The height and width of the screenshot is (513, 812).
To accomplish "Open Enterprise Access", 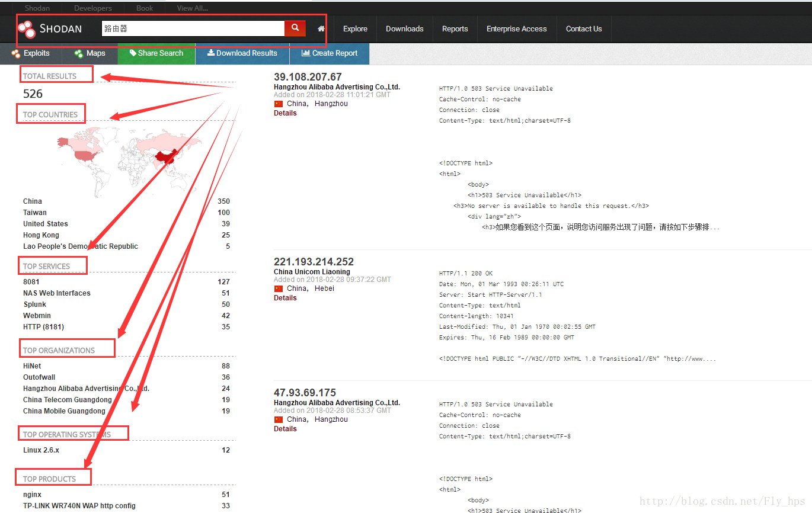I will 517,28.
